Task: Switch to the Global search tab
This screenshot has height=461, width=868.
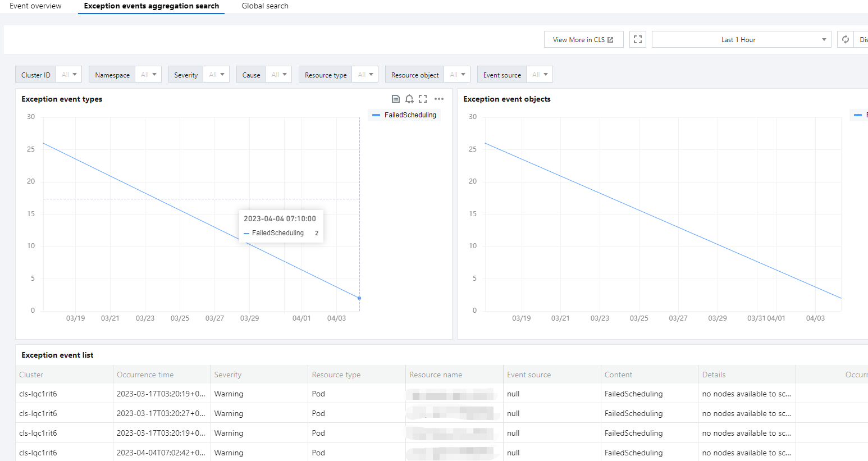Action: [x=265, y=6]
